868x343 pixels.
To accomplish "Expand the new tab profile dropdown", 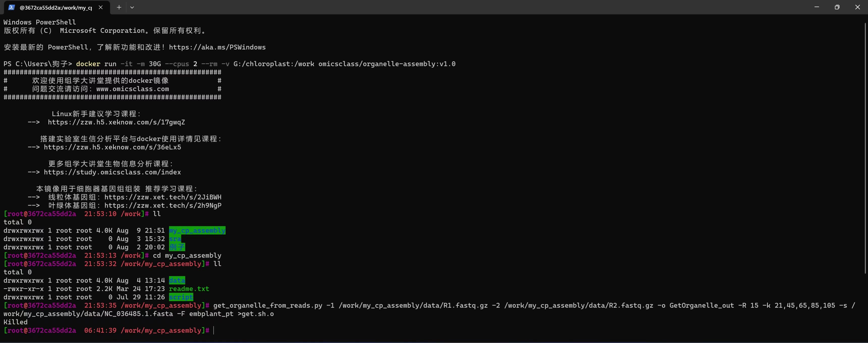I will tap(132, 7).
